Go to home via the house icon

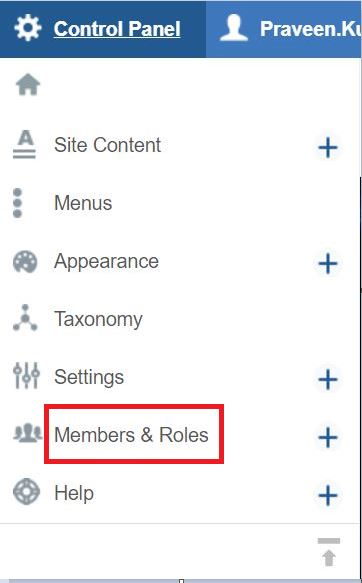28,85
